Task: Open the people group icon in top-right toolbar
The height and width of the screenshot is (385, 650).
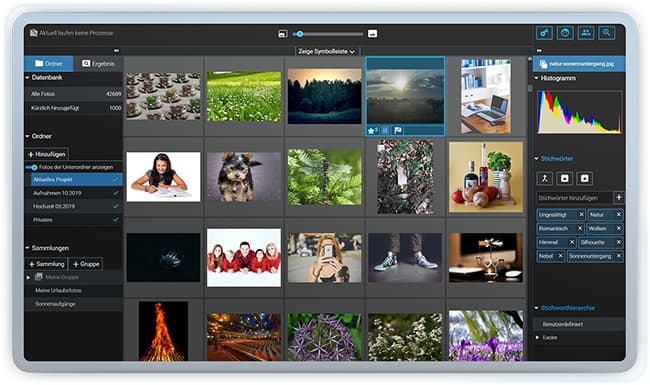Action: click(x=586, y=33)
